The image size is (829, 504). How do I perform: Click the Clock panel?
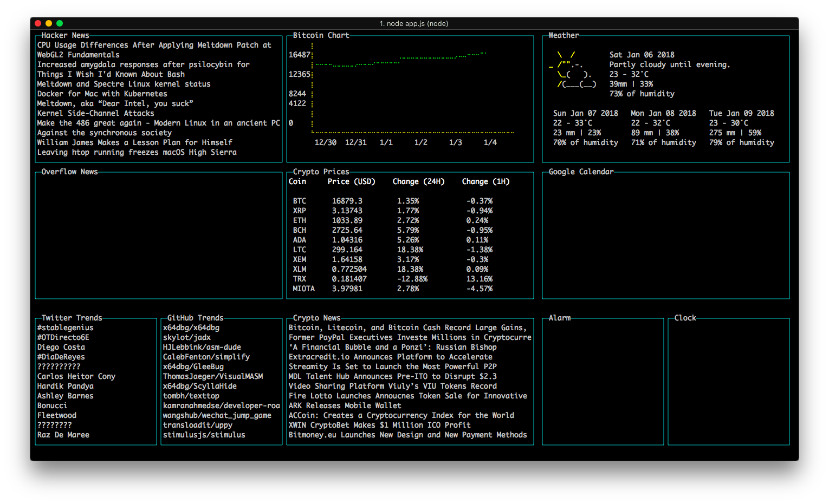tap(729, 382)
